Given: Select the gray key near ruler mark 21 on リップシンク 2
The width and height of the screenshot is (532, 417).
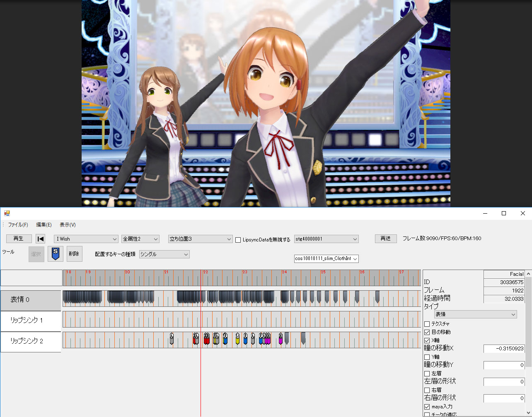Looking at the screenshot, I should (172, 339).
